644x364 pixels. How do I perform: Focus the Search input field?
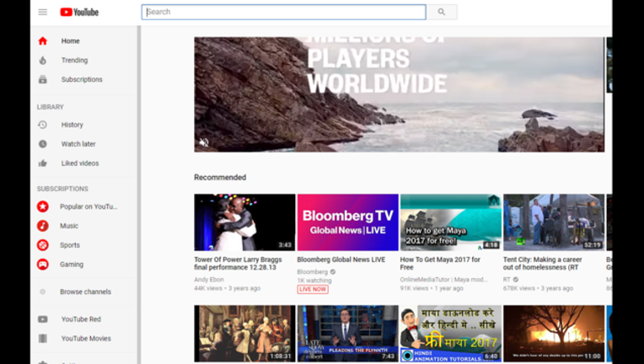pyautogui.click(x=284, y=12)
